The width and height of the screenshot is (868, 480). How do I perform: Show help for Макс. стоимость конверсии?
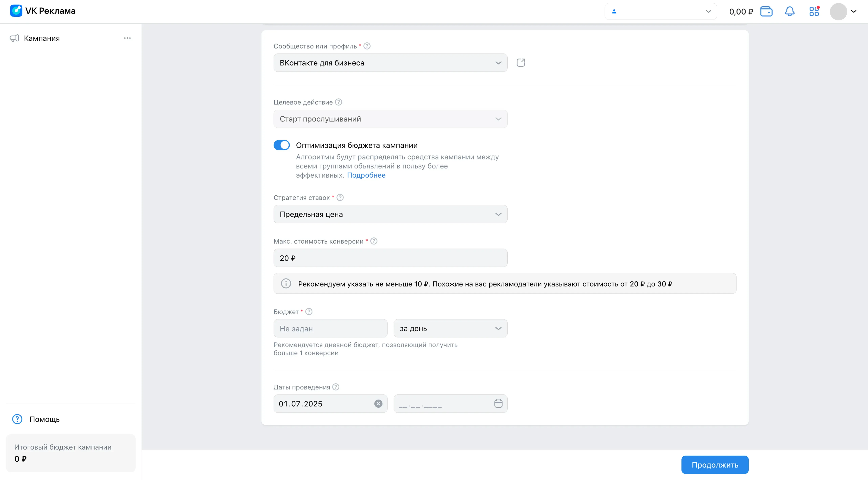point(374,241)
